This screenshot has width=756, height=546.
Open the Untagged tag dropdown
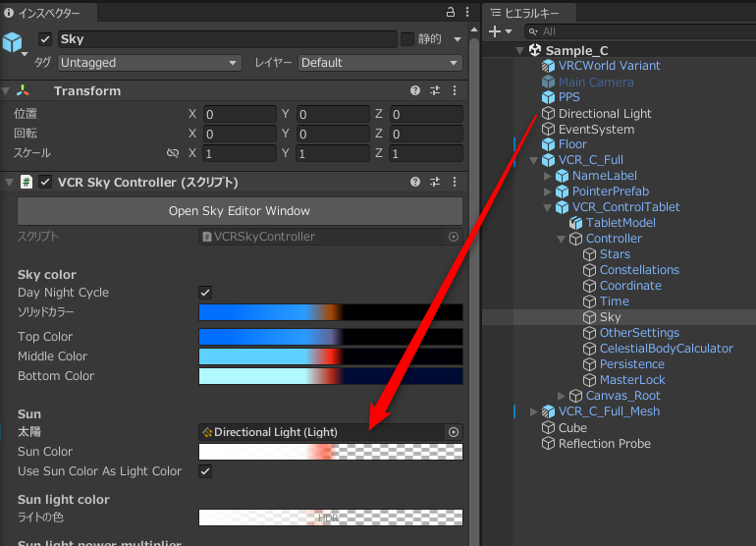[149, 63]
